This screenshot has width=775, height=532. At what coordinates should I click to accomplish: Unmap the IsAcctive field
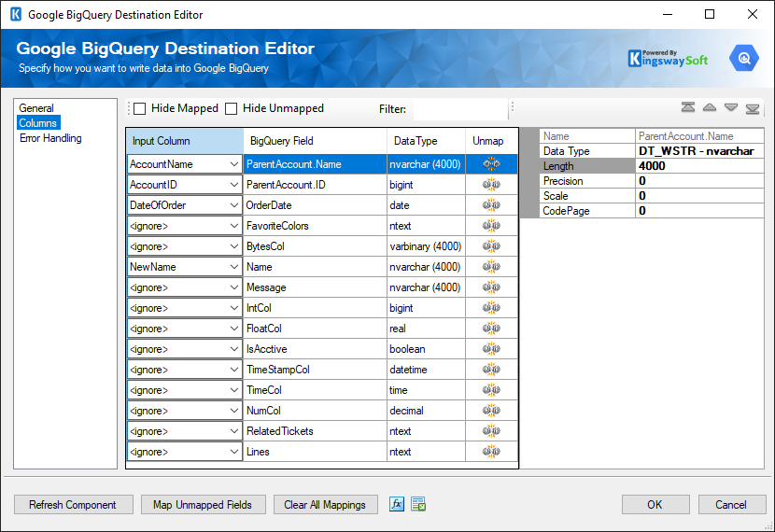click(x=491, y=349)
